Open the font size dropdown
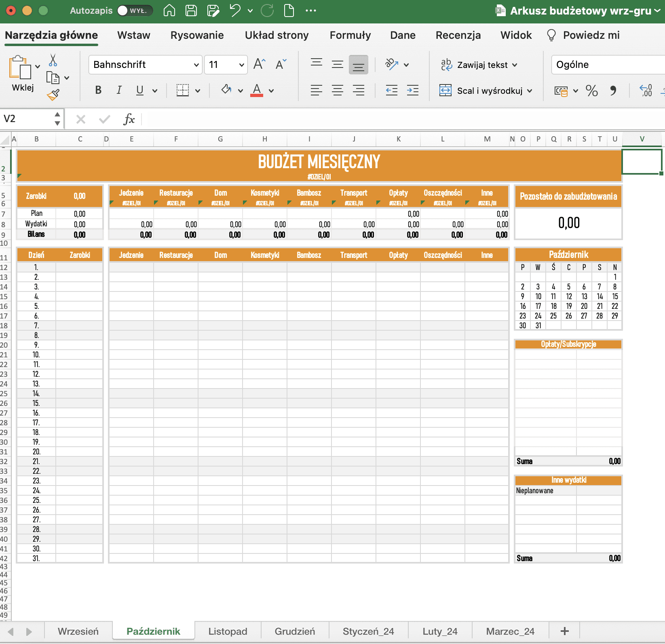 (x=241, y=65)
